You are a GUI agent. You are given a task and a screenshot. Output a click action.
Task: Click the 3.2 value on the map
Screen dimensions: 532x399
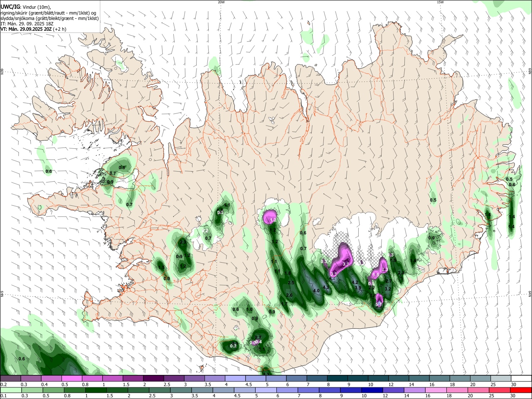coord(388,288)
